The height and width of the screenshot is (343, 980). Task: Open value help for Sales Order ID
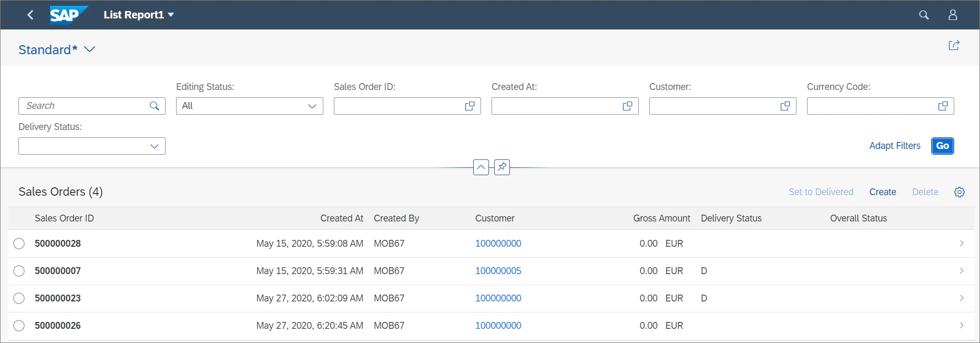(x=469, y=106)
